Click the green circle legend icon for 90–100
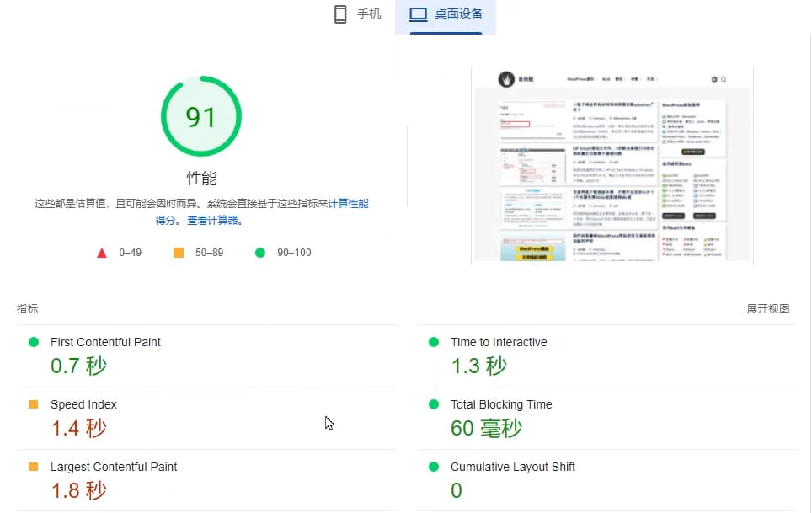This screenshot has width=812, height=513. [x=261, y=251]
